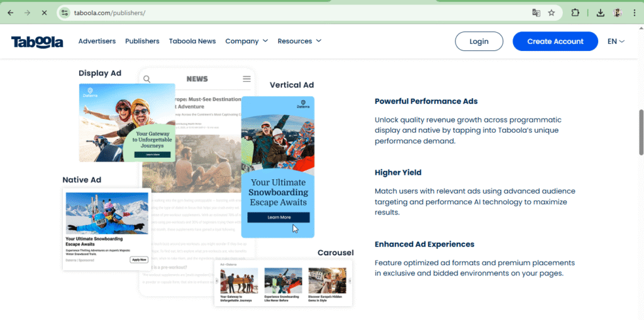Click the carousel left arrow
This screenshot has width=644, height=320.
[217, 280]
